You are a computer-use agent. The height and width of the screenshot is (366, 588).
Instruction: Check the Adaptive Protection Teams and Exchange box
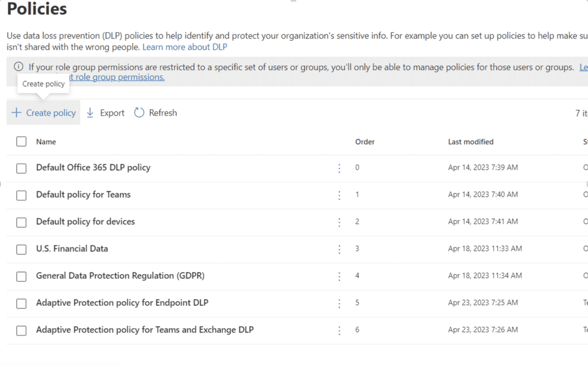pos(21,330)
